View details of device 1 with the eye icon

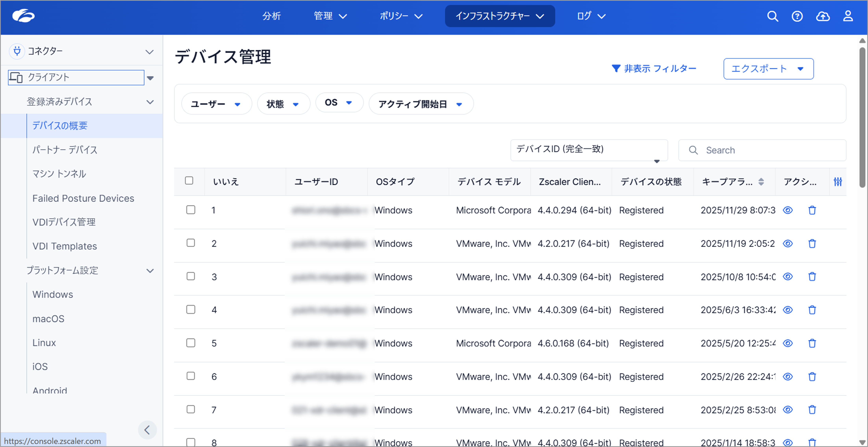click(x=788, y=210)
